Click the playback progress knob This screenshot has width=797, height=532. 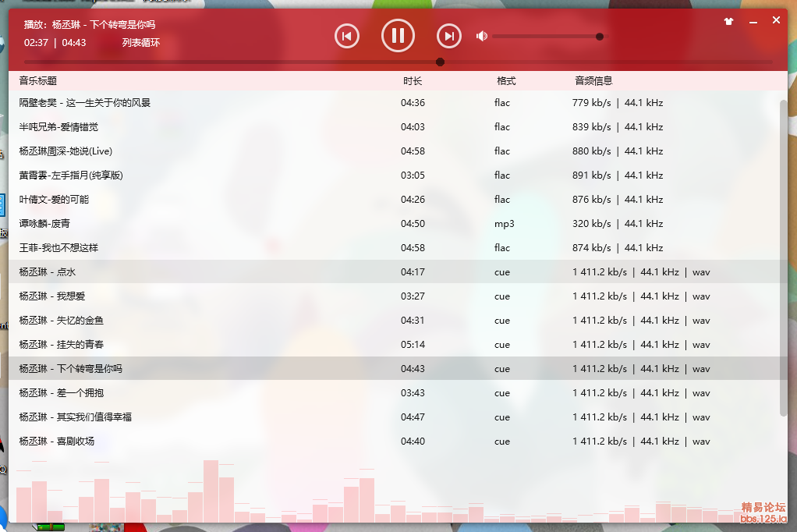click(440, 62)
